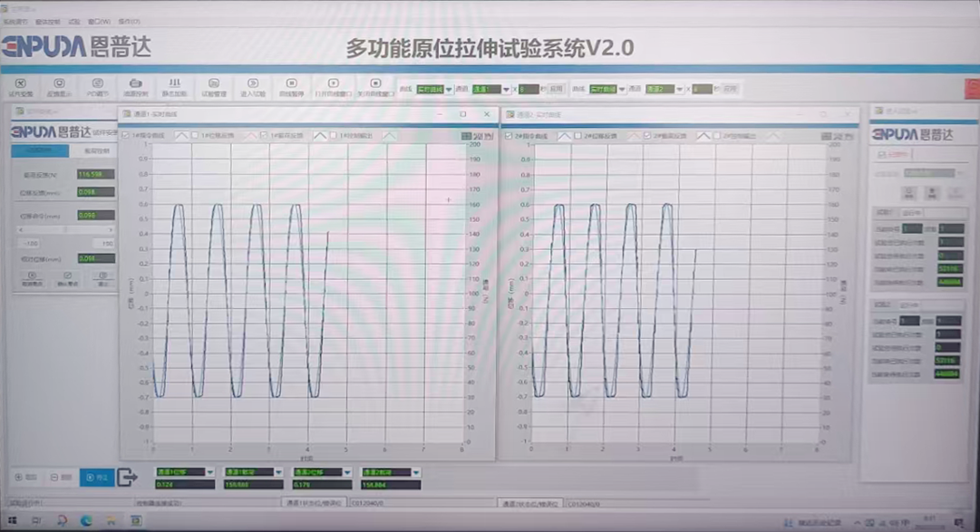Toggle the 1#位移反馈 checkbox in channel 1 chart
The image size is (980, 532).
(195, 136)
